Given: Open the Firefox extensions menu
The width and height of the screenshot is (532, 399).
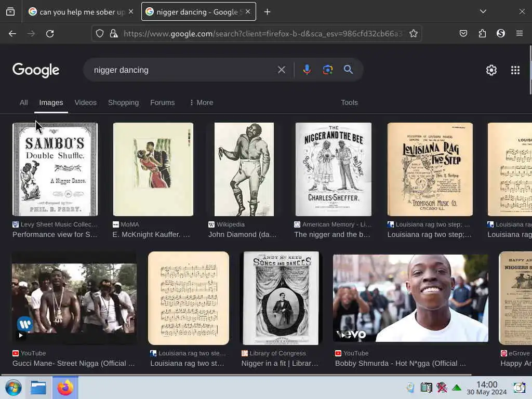Looking at the screenshot, I should [482, 34].
